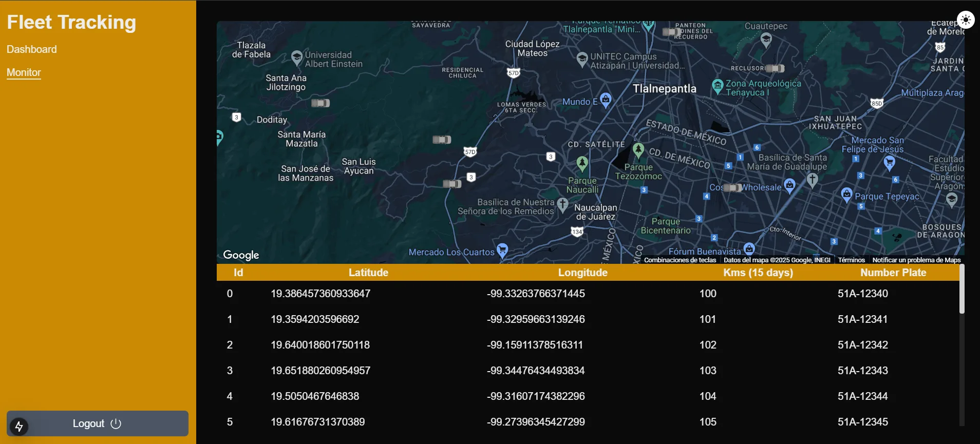
Task: Open the Monitor page
Action: tap(24, 72)
